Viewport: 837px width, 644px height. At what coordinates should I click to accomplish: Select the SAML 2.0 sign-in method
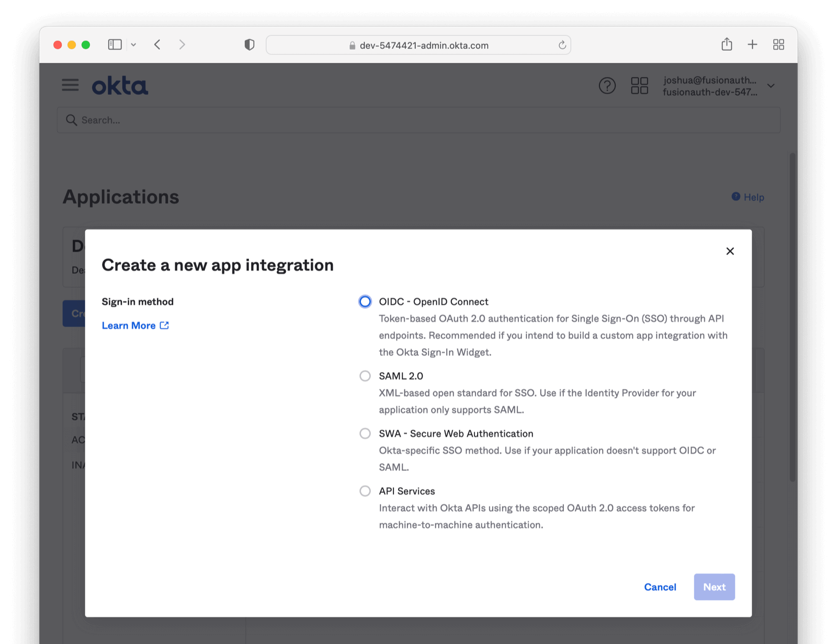click(x=365, y=376)
